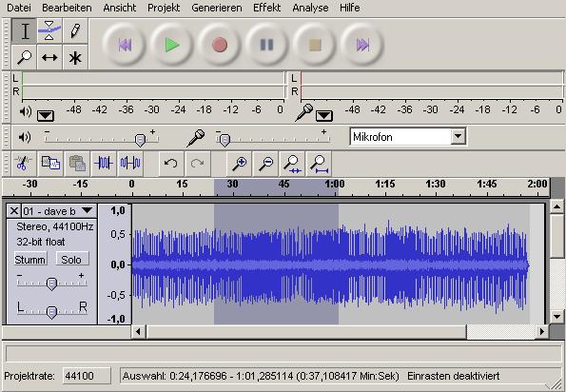The image size is (566, 392).
Task: Click 'Einrasten deaktiviert' in status bar
Action: coord(454,376)
